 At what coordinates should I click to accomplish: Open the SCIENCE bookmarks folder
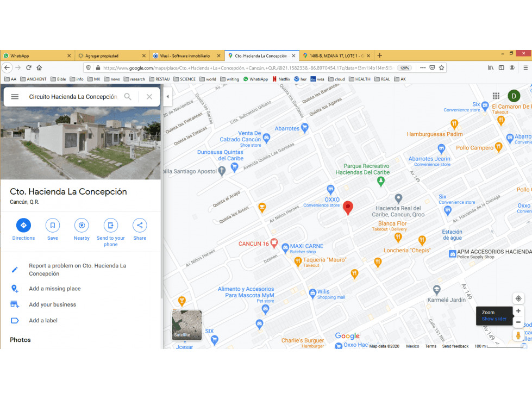[x=184, y=79]
